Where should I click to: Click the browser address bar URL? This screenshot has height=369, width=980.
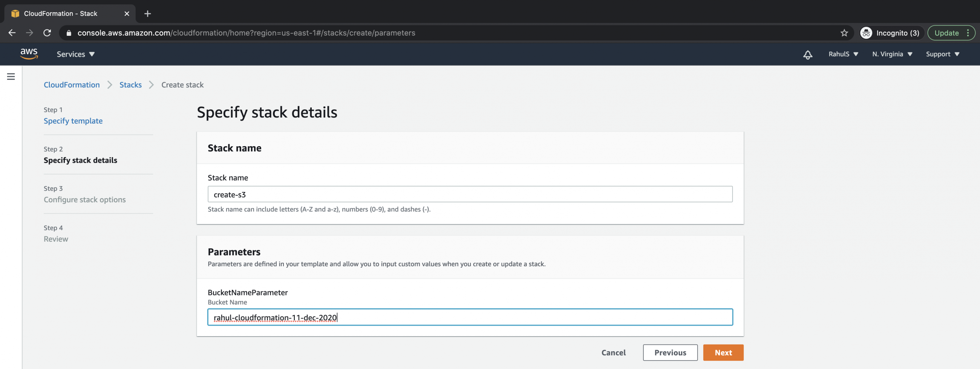point(246,33)
